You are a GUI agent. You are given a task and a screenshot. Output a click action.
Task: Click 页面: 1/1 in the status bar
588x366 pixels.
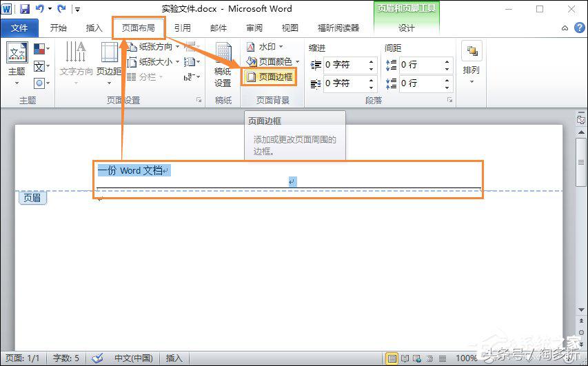[23, 358]
